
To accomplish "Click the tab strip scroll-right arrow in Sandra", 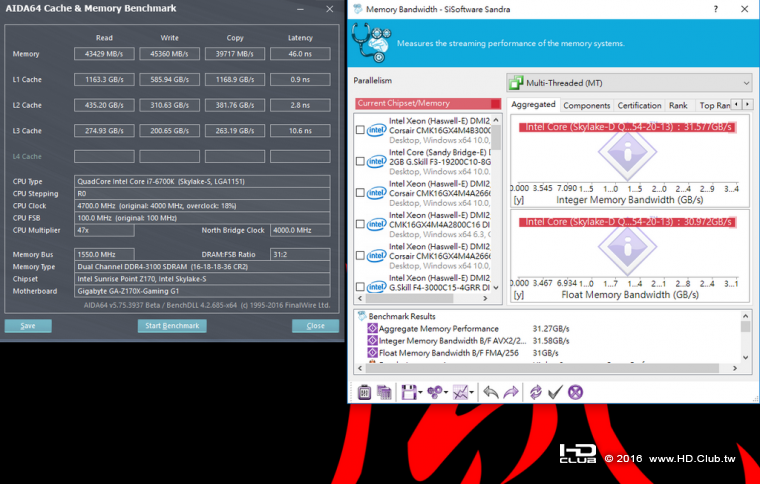I will click(747, 104).
